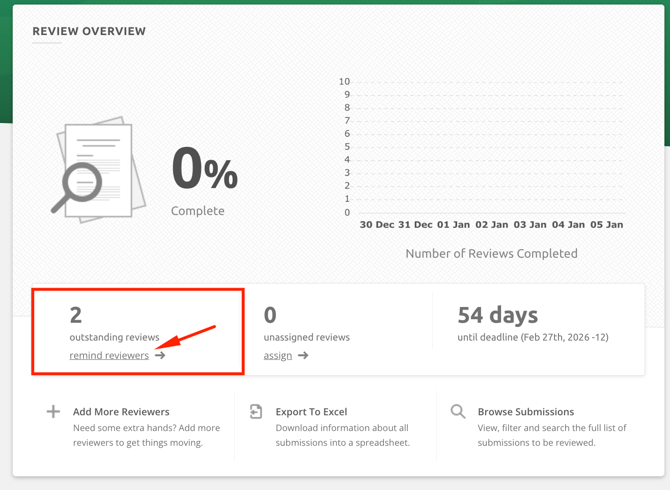The width and height of the screenshot is (670, 490).
Task: Click the document with magnifying glass illustration
Action: [x=95, y=170]
